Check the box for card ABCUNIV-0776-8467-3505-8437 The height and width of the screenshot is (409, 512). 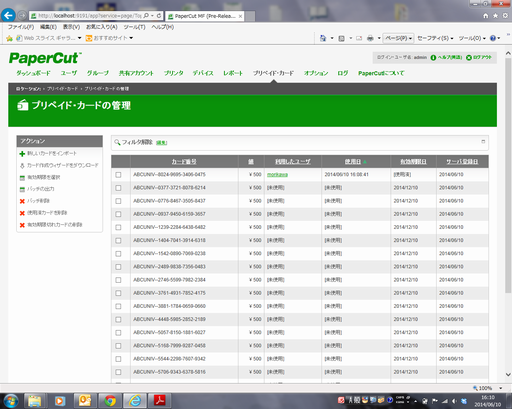[x=118, y=201]
